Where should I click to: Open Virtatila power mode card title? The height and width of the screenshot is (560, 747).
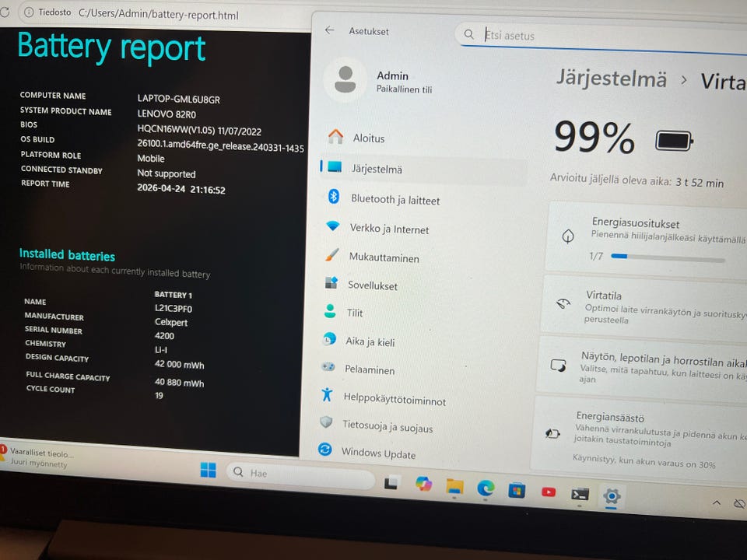604,296
